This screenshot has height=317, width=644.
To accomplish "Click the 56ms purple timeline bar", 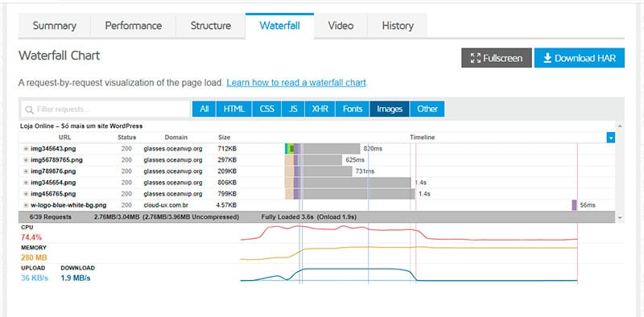I will coord(574,205).
